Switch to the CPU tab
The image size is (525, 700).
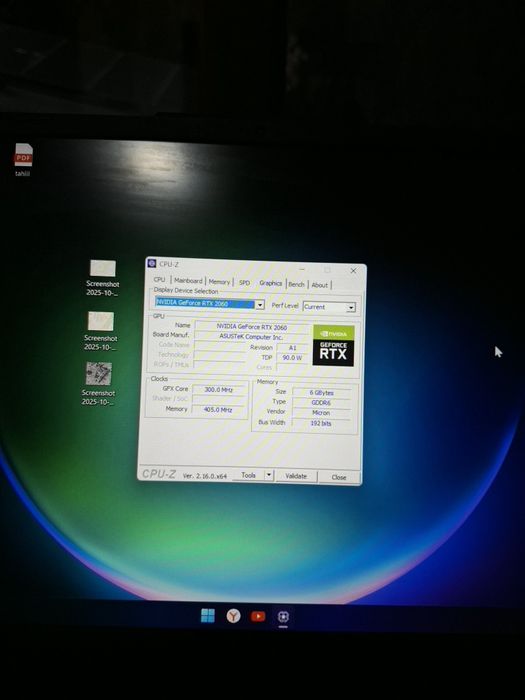pos(159,279)
